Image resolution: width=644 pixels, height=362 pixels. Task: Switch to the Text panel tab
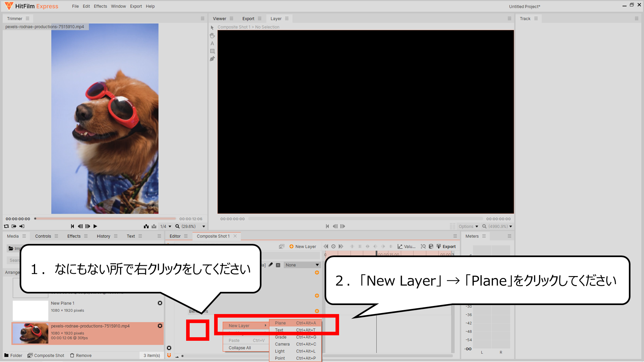131,236
